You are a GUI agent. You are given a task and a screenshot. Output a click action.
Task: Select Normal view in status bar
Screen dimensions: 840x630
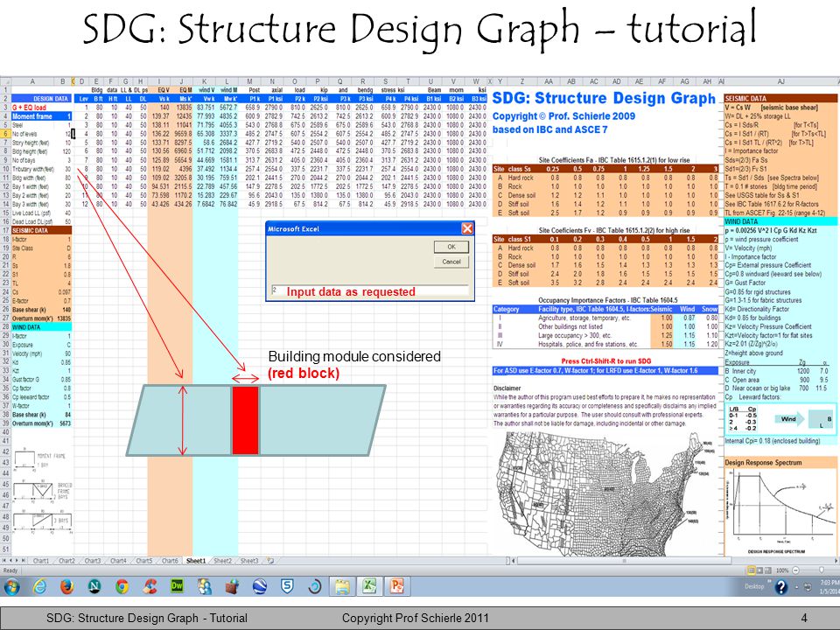(x=751, y=570)
